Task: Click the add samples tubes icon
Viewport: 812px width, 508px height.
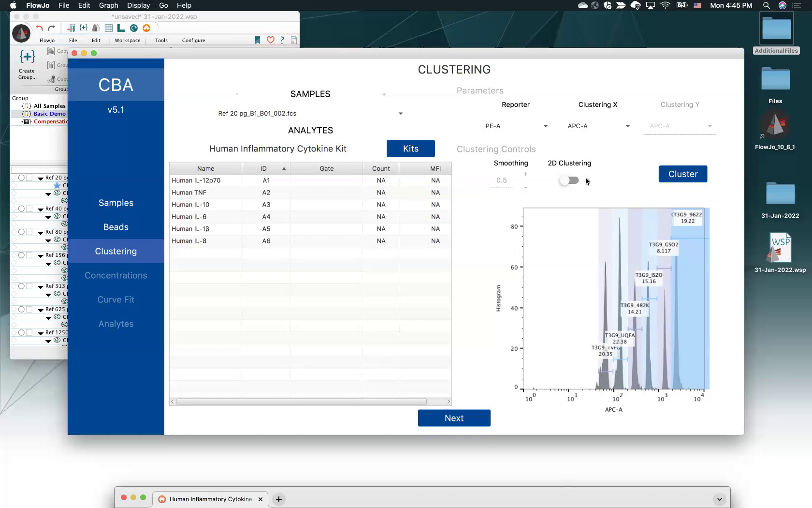Action: 71,28
